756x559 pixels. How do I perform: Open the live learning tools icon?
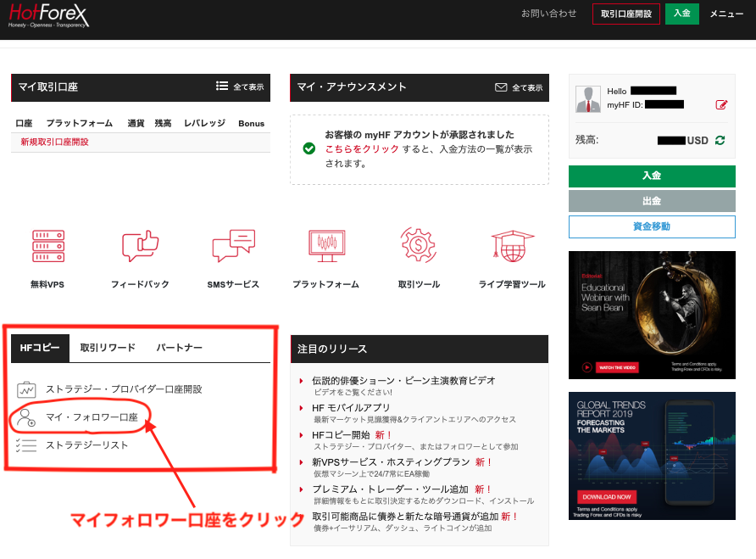(512, 246)
